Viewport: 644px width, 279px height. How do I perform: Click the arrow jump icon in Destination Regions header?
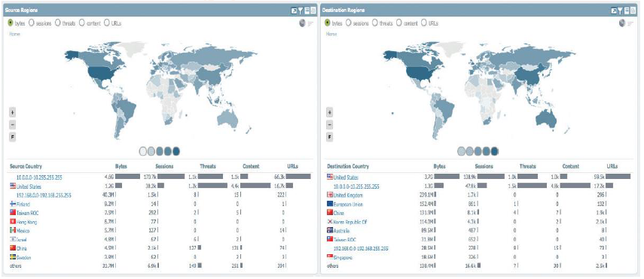click(614, 11)
